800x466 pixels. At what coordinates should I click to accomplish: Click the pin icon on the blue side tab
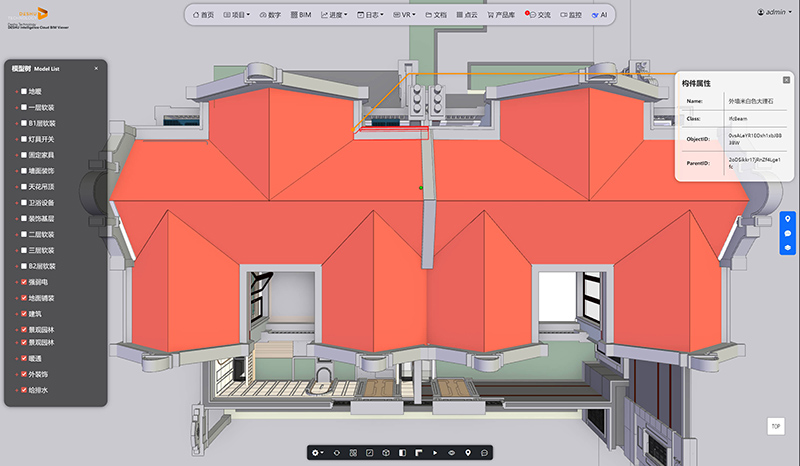pos(788,219)
